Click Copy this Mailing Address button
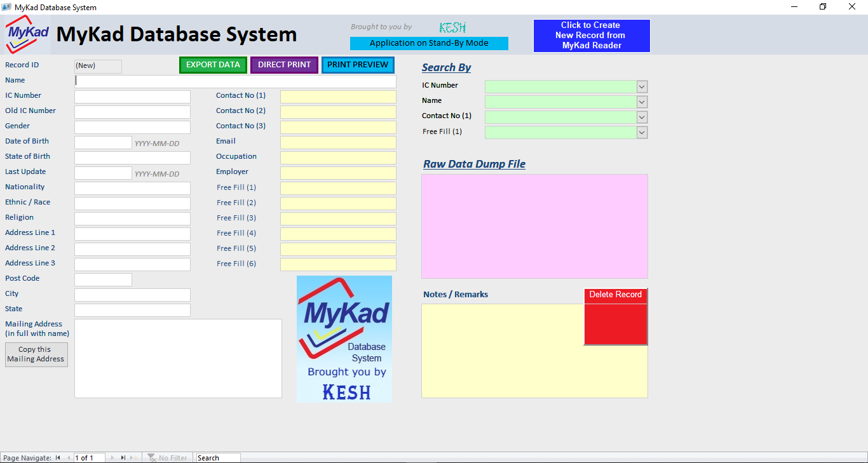 pos(36,354)
